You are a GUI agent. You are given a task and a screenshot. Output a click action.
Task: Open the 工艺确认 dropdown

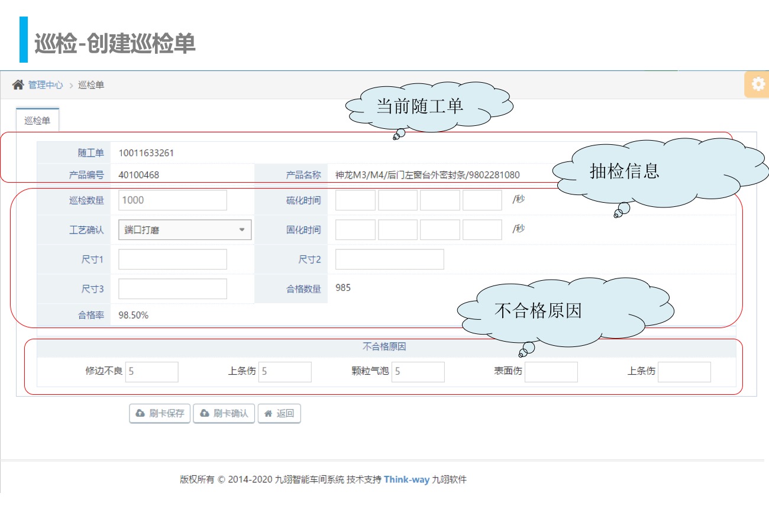point(185,230)
